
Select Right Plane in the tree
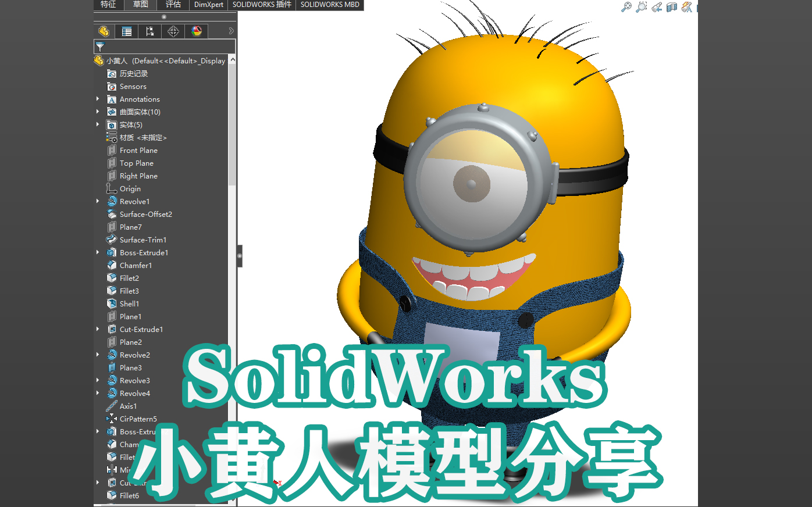pos(138,176)
